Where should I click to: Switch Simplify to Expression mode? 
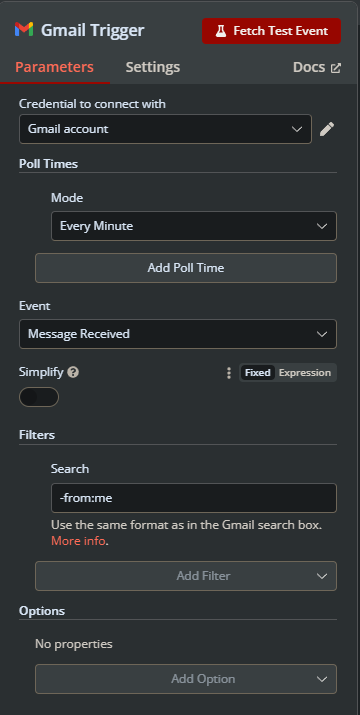(x=305, y=373)
